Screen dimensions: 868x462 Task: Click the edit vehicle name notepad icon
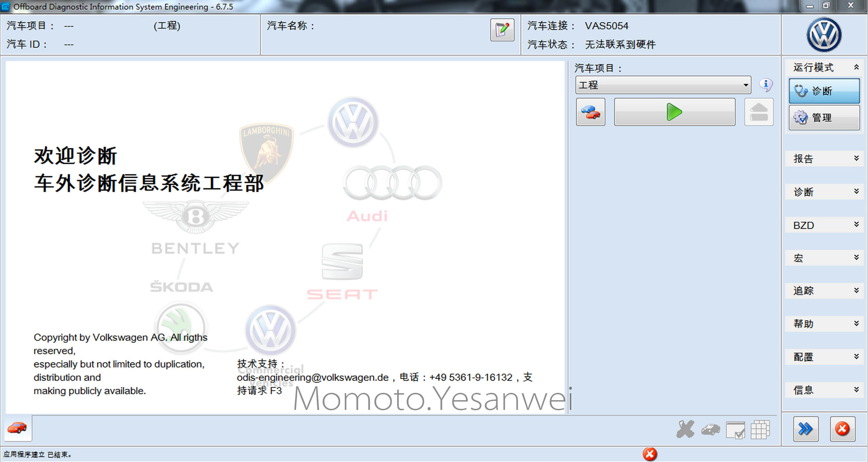tap(502, 30)
